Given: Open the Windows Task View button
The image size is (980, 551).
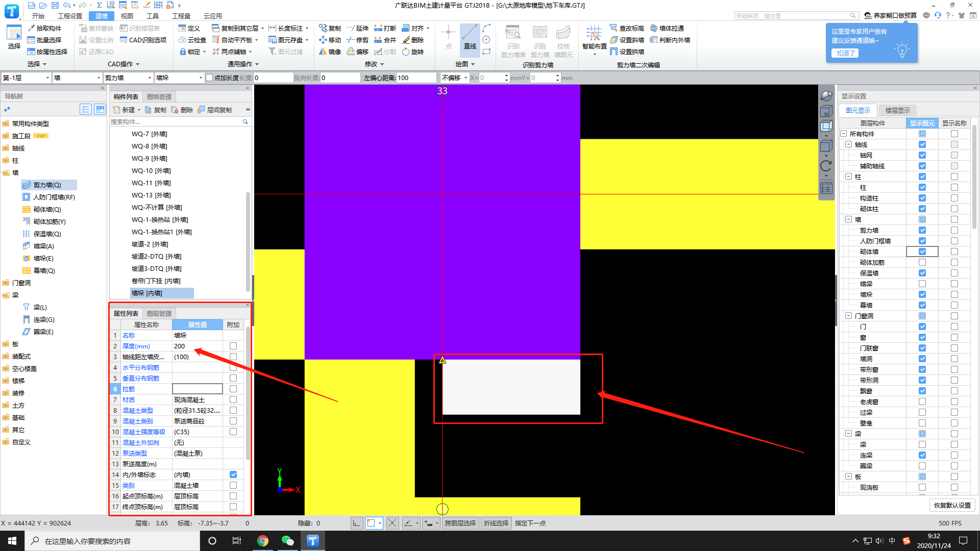Looking at the screenshot, I should (x=236, y=541).
